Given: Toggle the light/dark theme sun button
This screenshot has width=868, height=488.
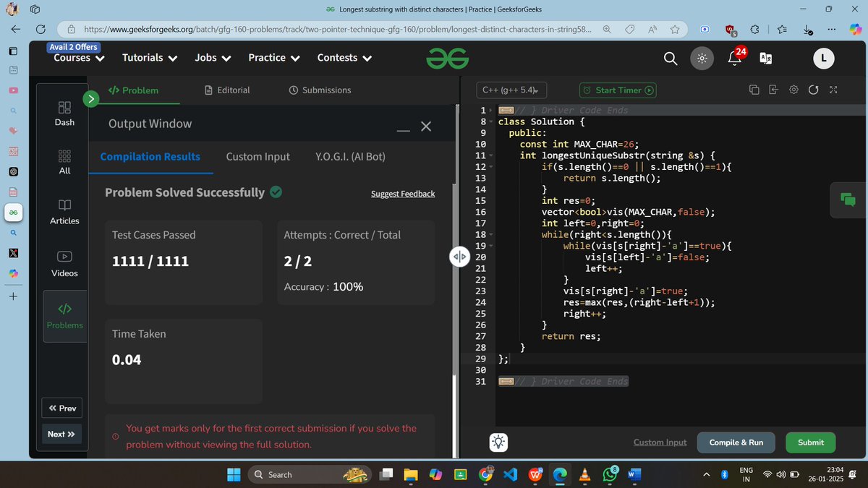Looking at the screenshot, I should pyautogui.click(x=701, y=59).
